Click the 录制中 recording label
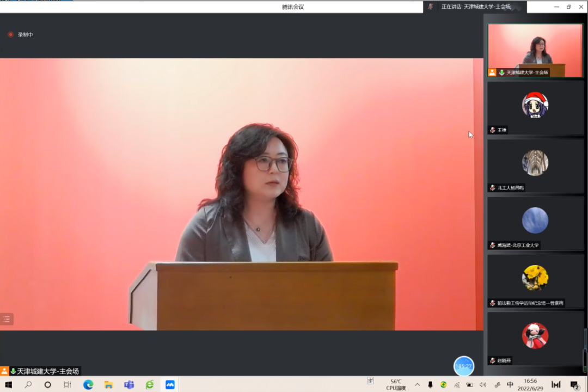588x392 pixels. [25, 35]
